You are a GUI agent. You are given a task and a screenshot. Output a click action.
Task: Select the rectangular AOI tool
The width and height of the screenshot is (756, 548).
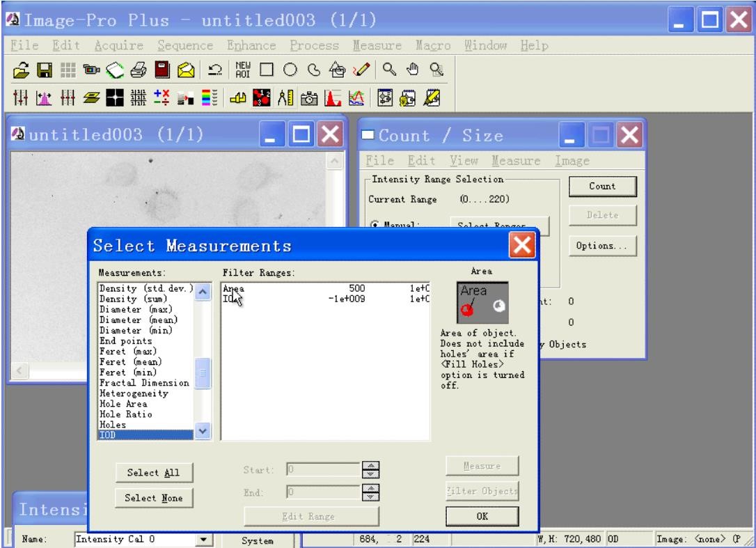pyautogui.click(x=266, y=70)
